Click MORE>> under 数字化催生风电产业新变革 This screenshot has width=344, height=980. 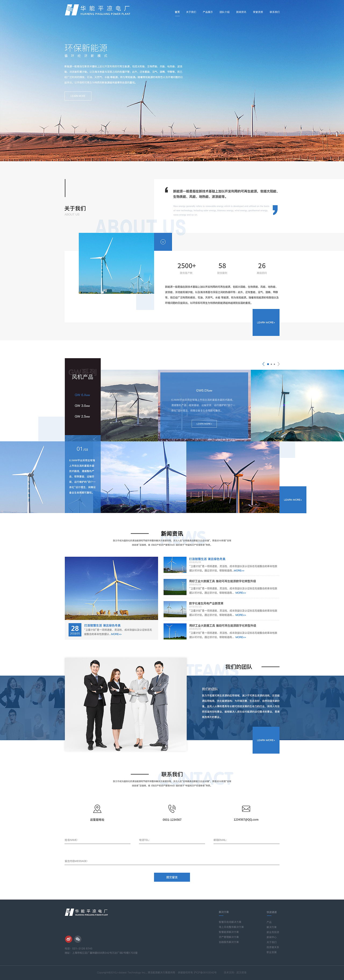tap(241, 615)
